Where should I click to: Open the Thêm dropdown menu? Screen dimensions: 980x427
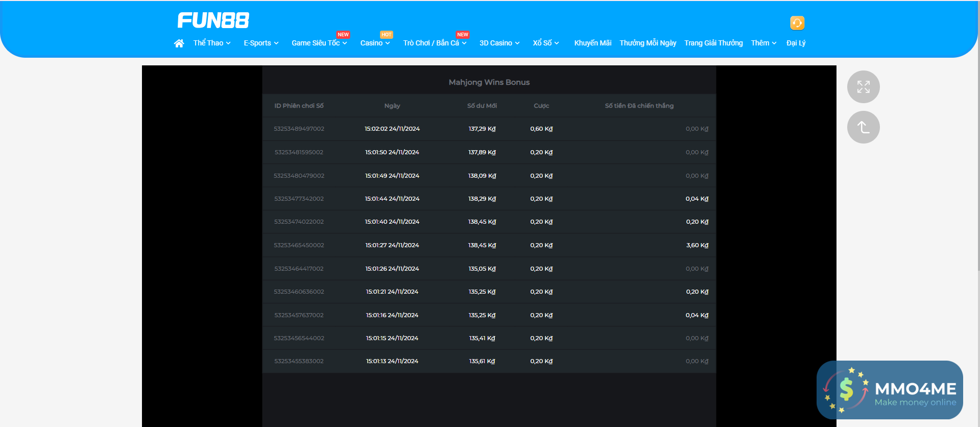click(x=763, y=43)
